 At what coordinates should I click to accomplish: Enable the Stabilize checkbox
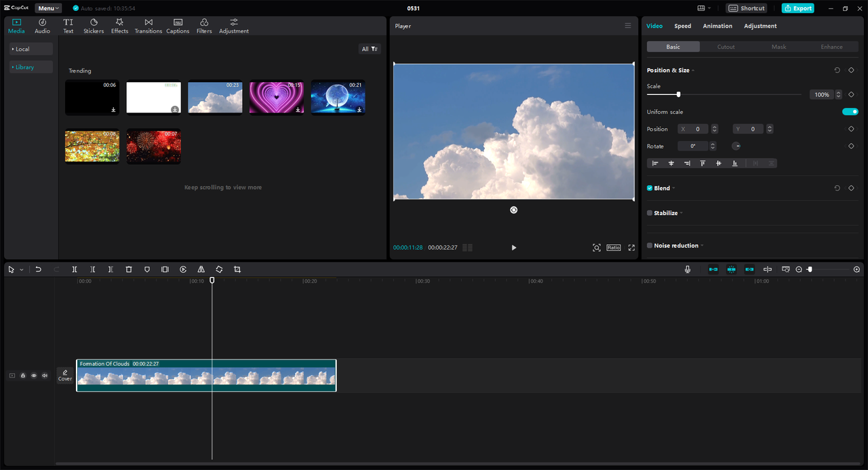click(x=650, y=213)
